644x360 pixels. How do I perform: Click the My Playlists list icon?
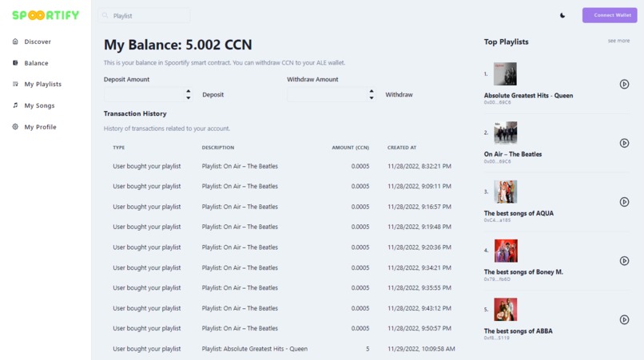tap(15, 84)
